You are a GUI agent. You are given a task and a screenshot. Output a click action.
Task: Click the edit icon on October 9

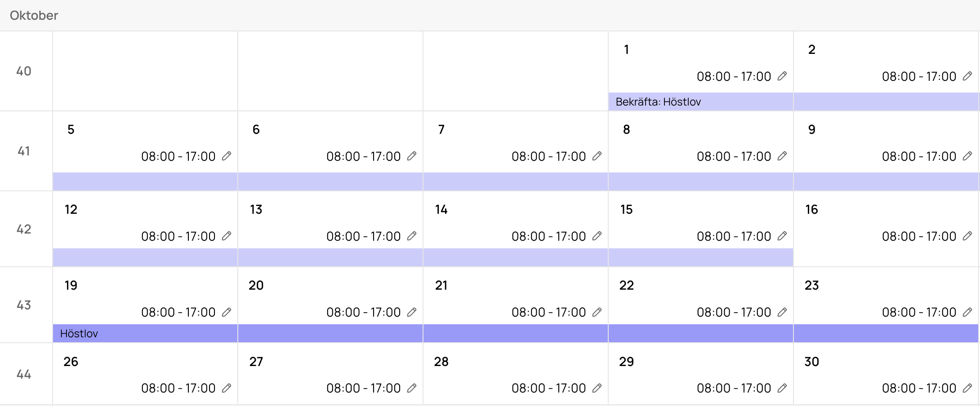pos(967,156)
